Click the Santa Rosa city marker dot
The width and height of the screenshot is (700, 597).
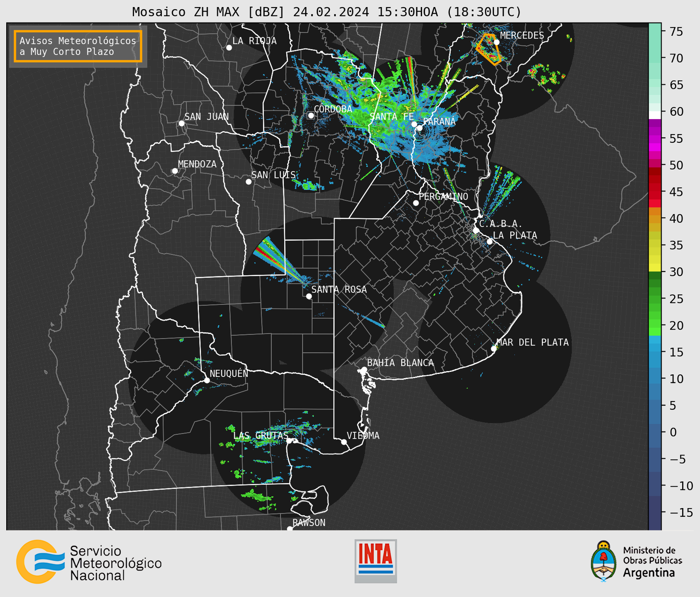309,296
